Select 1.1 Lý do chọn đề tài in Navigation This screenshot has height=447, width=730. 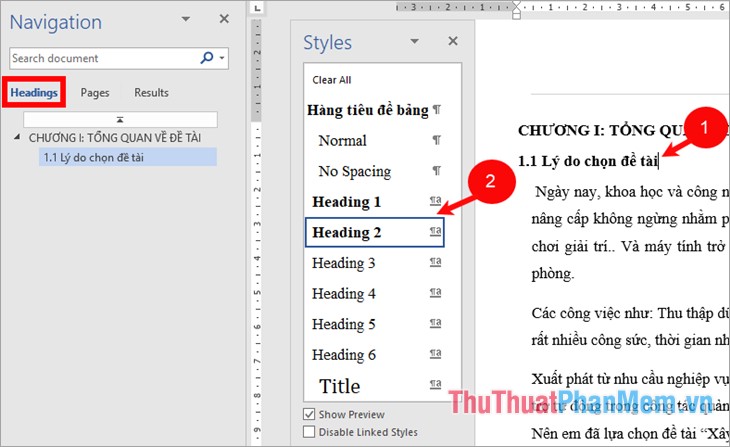128,157
